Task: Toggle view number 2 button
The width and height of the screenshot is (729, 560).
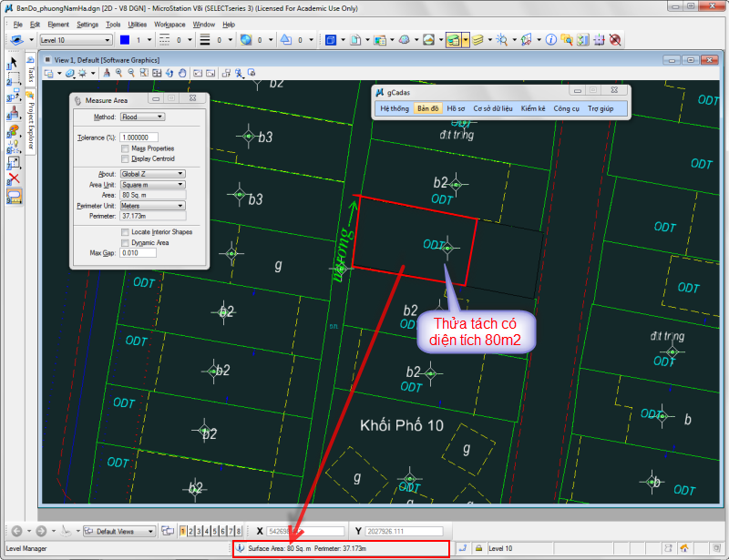Action: tap(191, 531)
